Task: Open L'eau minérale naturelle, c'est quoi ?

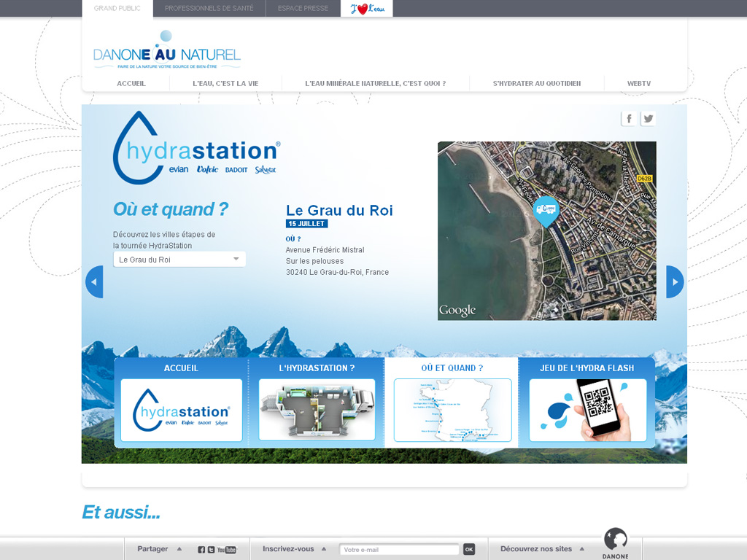Action: coord(376,83)
